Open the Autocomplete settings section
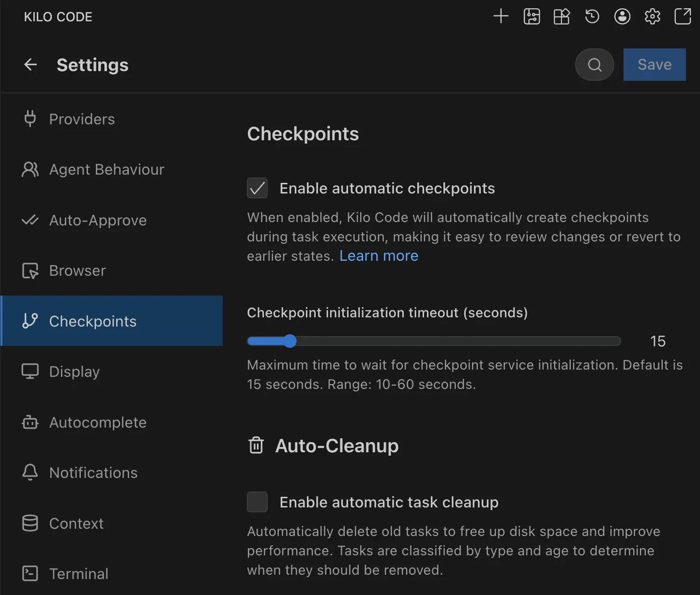 tap(112, 422)
